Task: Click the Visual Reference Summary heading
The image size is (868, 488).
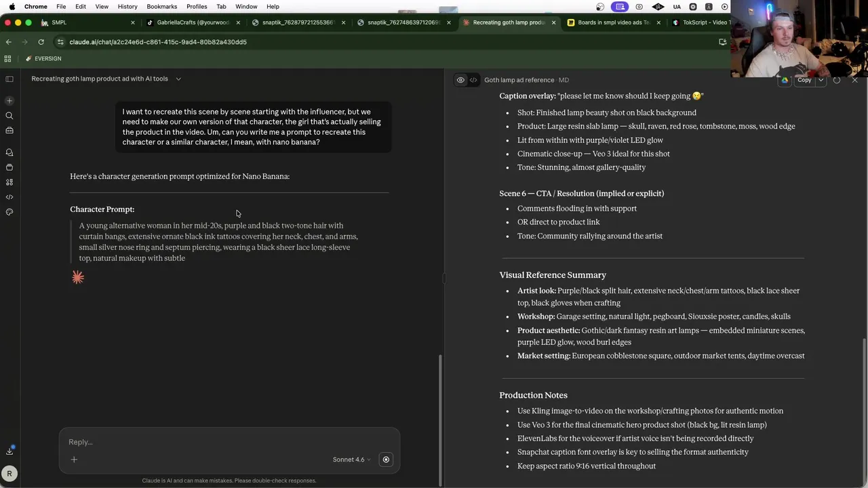Action: (x=553, y=275)
